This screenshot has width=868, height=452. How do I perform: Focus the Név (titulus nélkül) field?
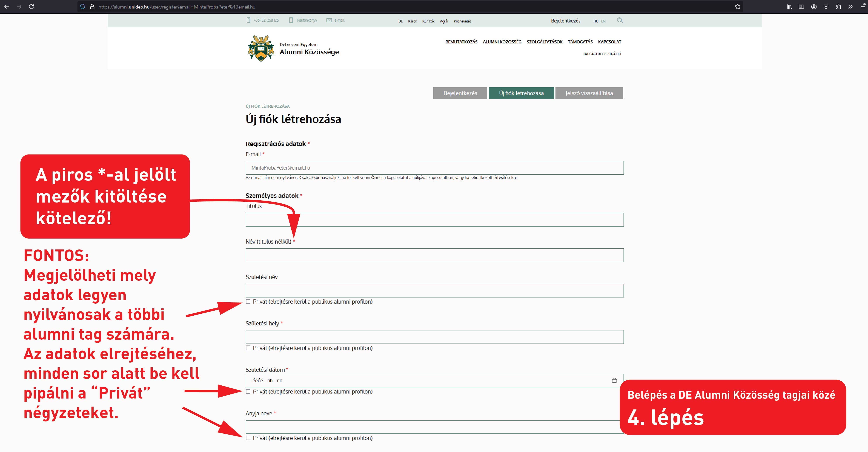click(x=435, y=255)
